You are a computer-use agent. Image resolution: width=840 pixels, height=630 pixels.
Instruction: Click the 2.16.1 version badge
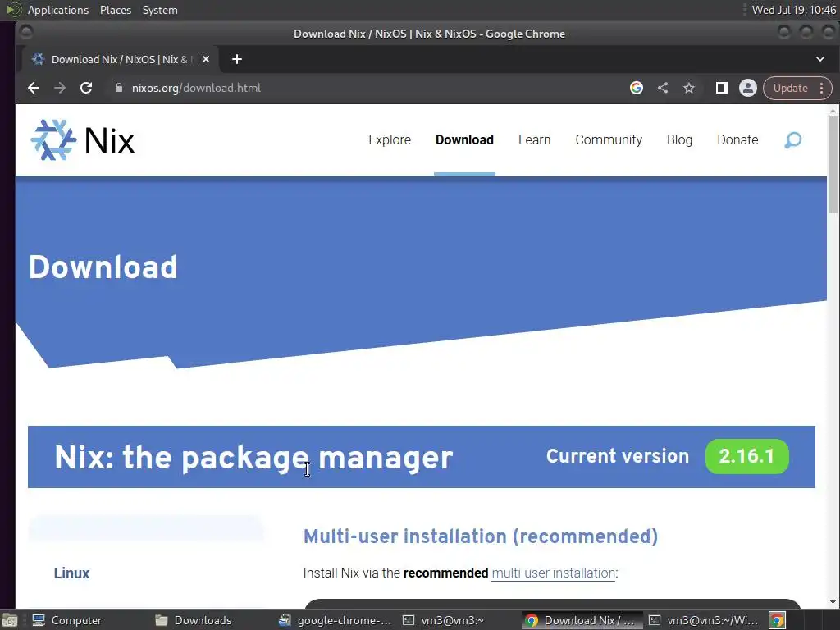click(746, 456)
